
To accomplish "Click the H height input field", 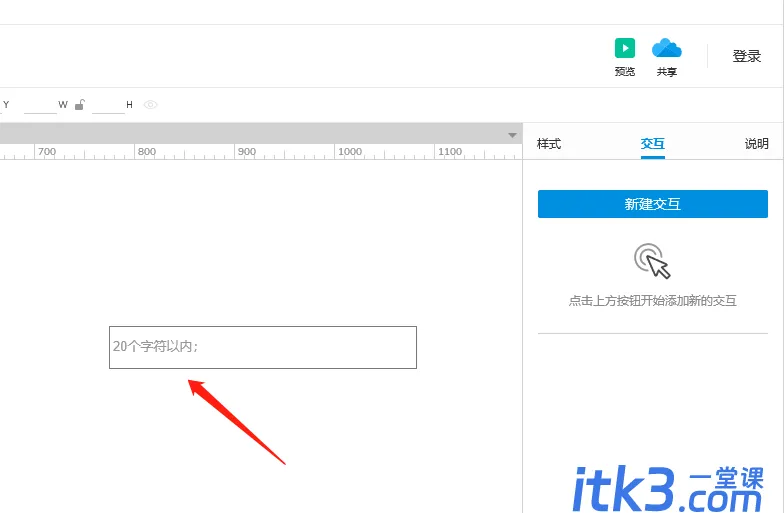I will [x=108, y=105].
